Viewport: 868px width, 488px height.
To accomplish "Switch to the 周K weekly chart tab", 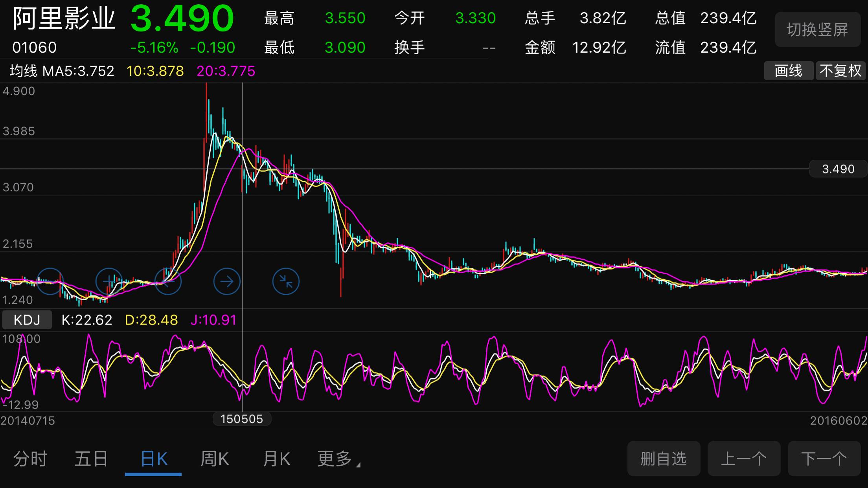I will [214, 459].
